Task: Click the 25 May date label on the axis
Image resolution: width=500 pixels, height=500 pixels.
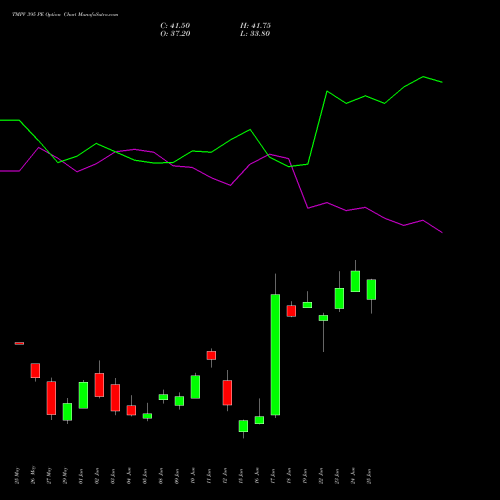Action: pyautogui.click(x=17, y=476)
